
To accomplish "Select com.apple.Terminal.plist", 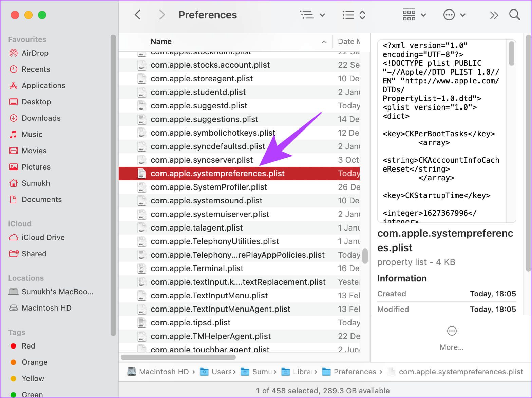I will pos(239,268).
